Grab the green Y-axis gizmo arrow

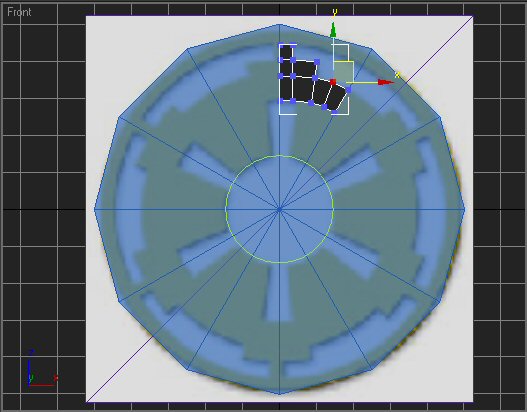click(x=333, y=30)
